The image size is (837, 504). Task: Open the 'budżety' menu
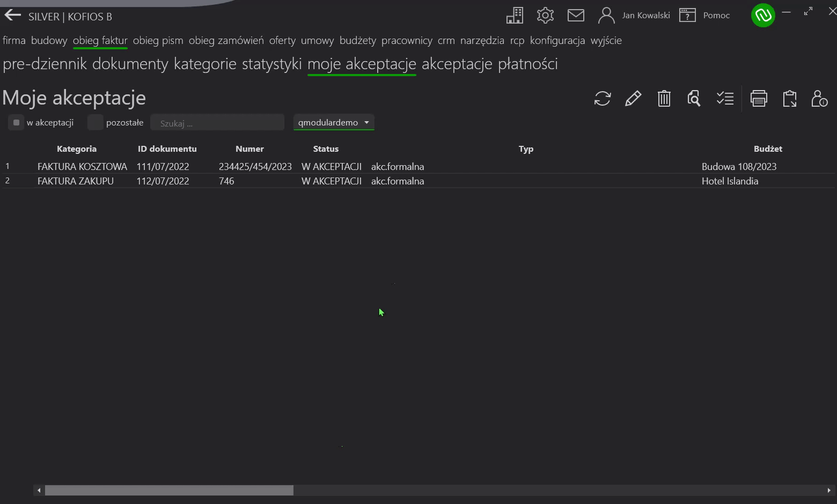tap(358, 40)
